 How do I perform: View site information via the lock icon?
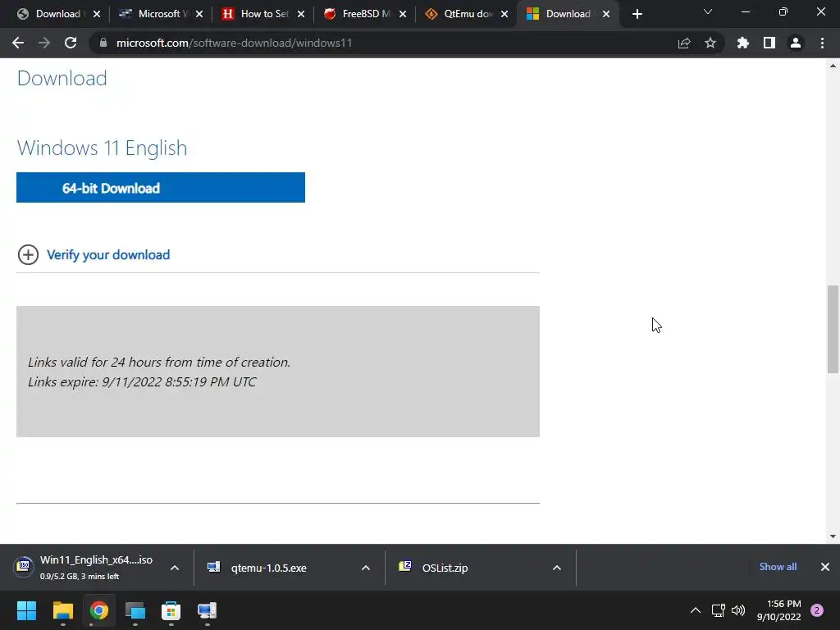pyautogui.click(x=103, y=43)
